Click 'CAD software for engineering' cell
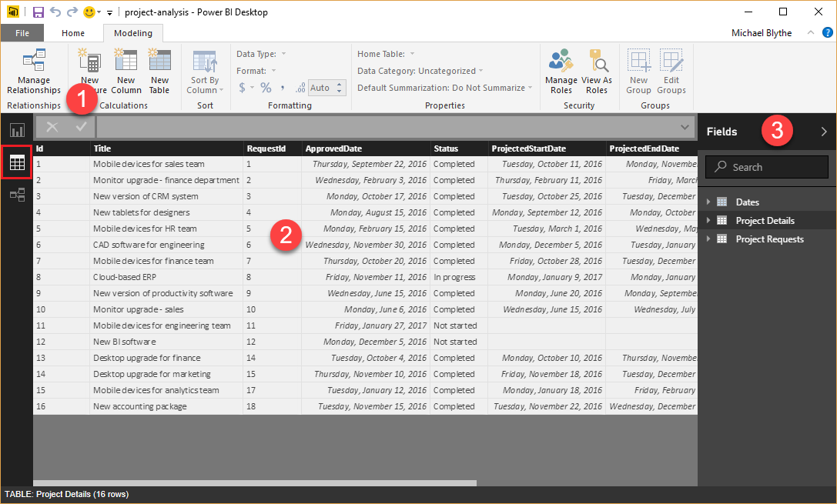 pyautogui.click(x=166, y=245)
